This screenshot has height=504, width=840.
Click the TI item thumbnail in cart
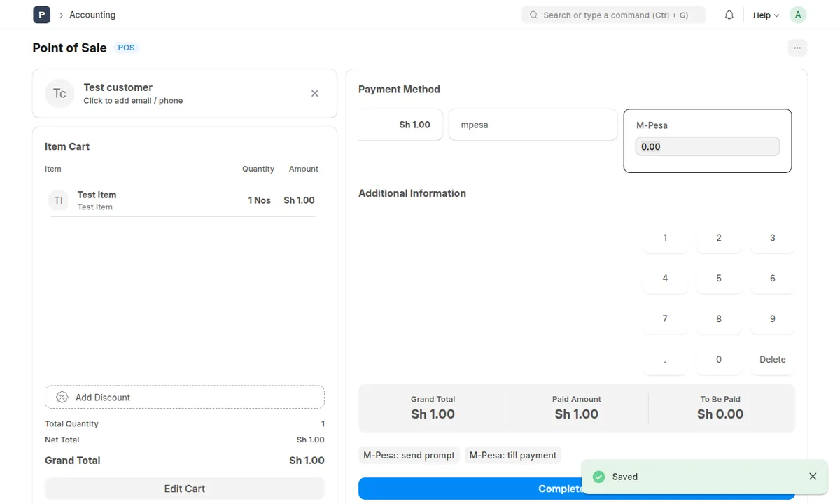pyautogui.click(x=58, y=200)
